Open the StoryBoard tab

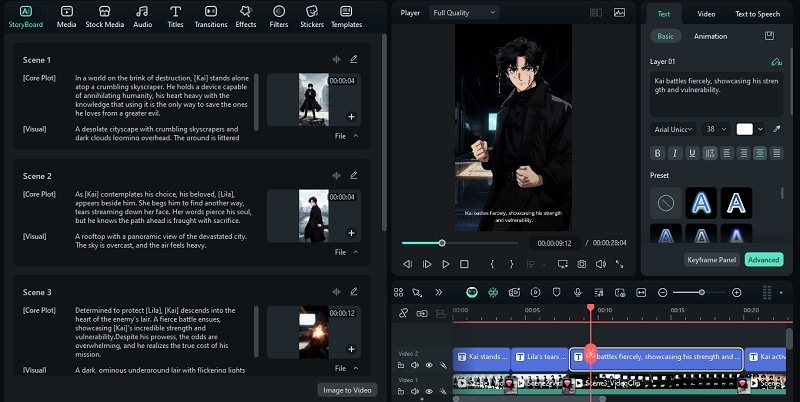(26, 17)
